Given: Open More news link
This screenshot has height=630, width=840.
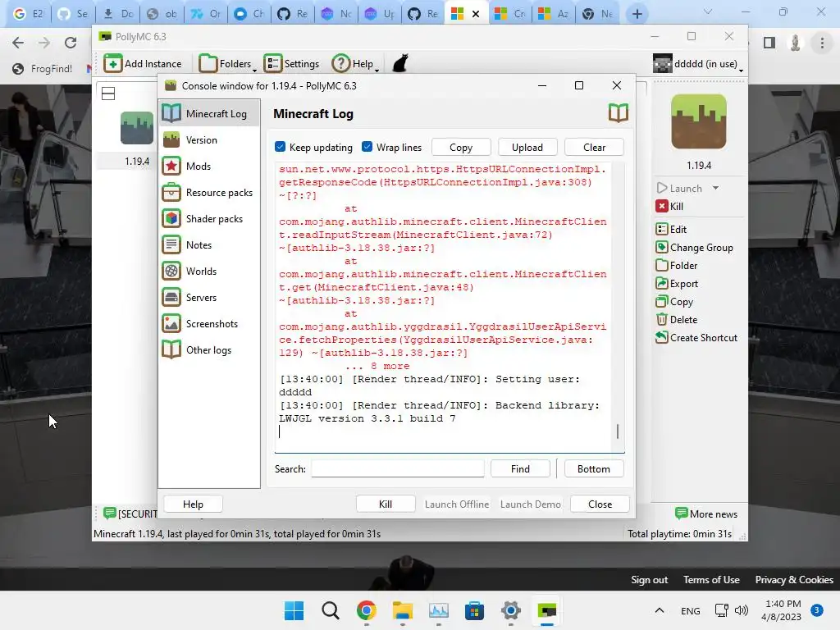Looking at the screenshot, I should [x=706, y=514].
